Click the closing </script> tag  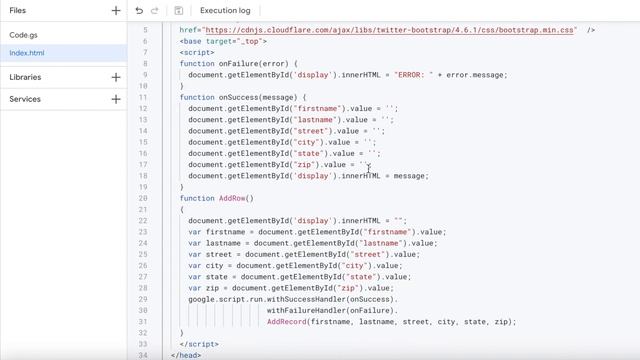(x=199, y=344)
